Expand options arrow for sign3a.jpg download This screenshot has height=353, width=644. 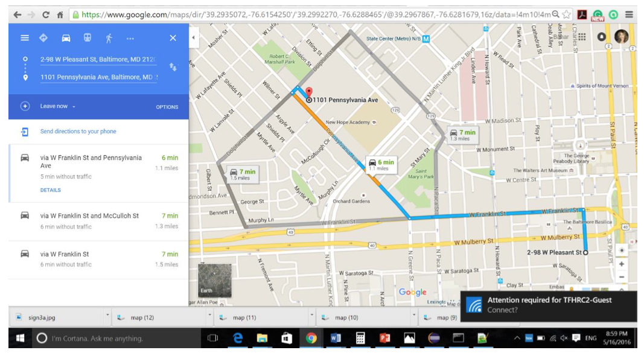coord(107,316)
